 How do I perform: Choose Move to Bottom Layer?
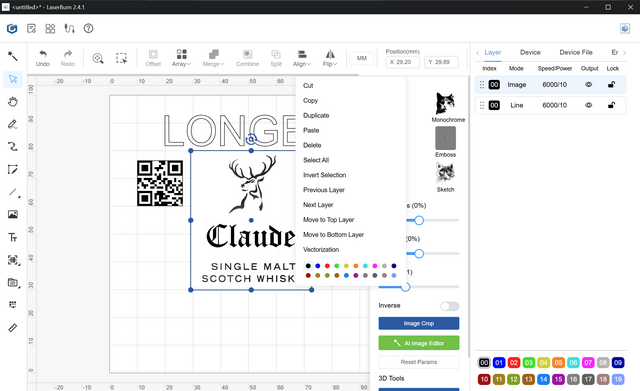coord(333,235)
